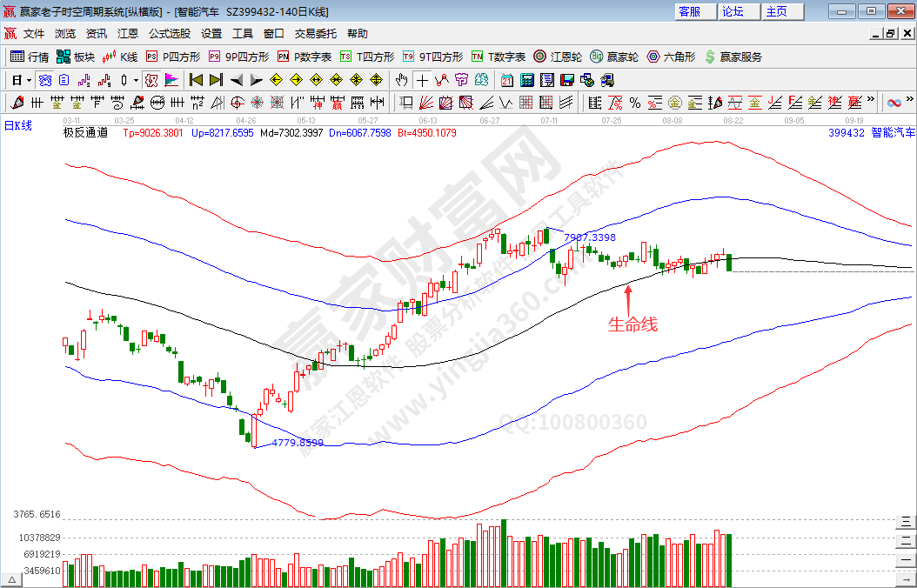
Task: Open the calculator icon in toolbar
Action: point(526,80)
